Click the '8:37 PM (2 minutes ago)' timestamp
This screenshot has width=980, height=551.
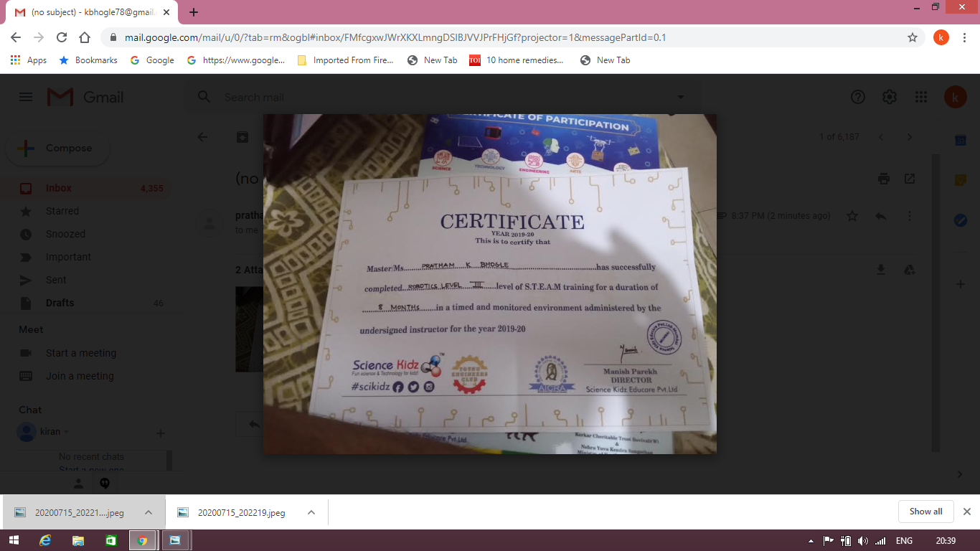click(x=781, y=216)
